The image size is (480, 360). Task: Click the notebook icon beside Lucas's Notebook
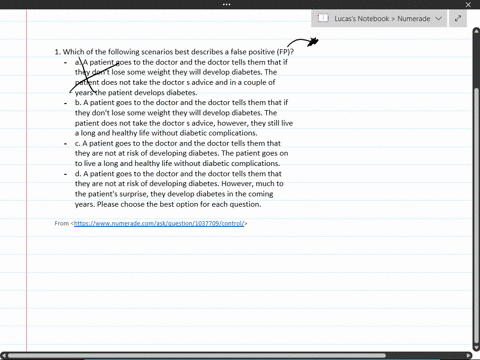coord(323,18)
